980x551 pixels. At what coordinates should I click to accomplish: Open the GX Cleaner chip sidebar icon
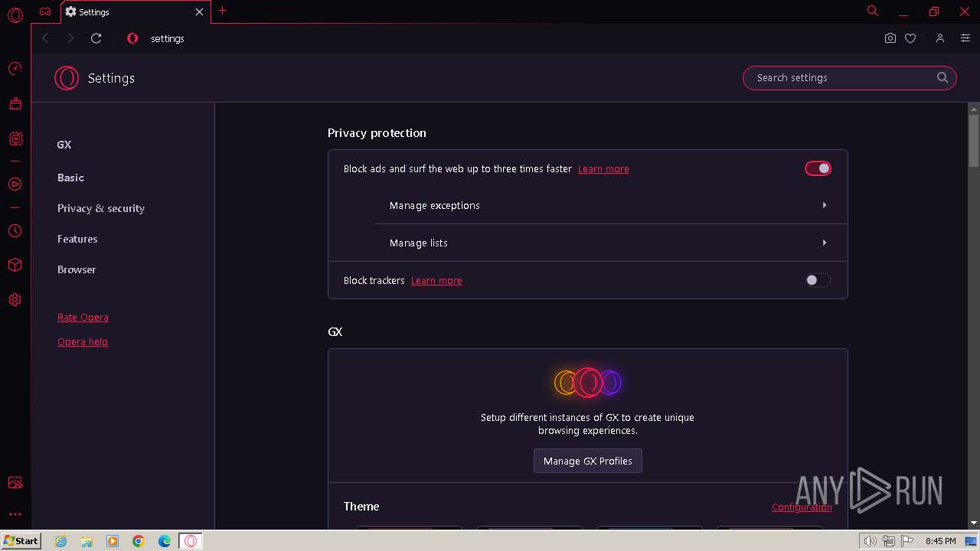pos(15,139)
